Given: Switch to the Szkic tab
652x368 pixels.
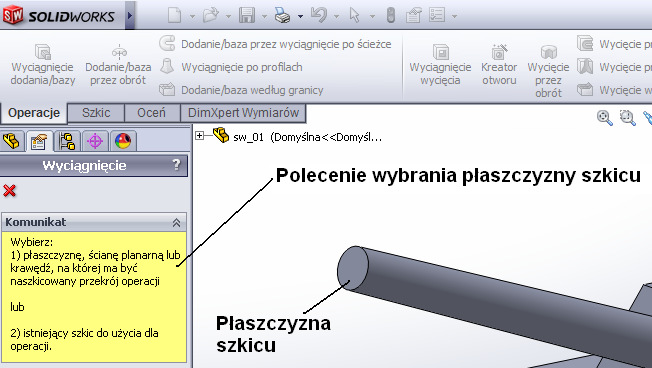Looking at the screenshot, I should tap(96, 113).
